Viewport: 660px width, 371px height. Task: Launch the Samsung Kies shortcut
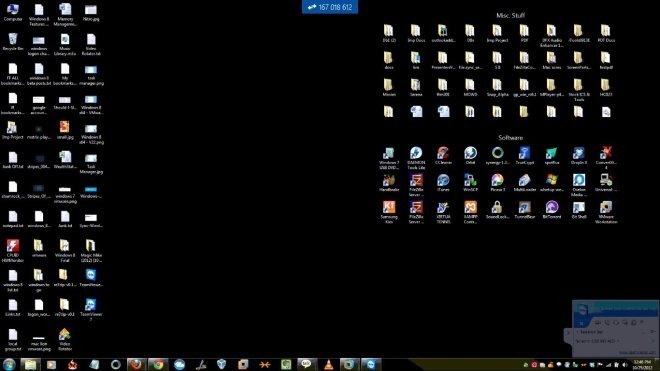click(389, 212)
